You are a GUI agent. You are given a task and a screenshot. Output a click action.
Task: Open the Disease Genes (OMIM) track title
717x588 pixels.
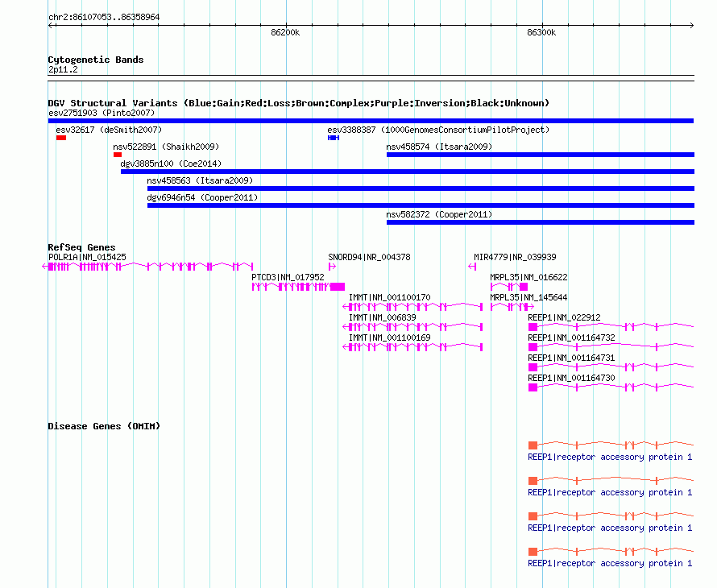tap(104, 426)
